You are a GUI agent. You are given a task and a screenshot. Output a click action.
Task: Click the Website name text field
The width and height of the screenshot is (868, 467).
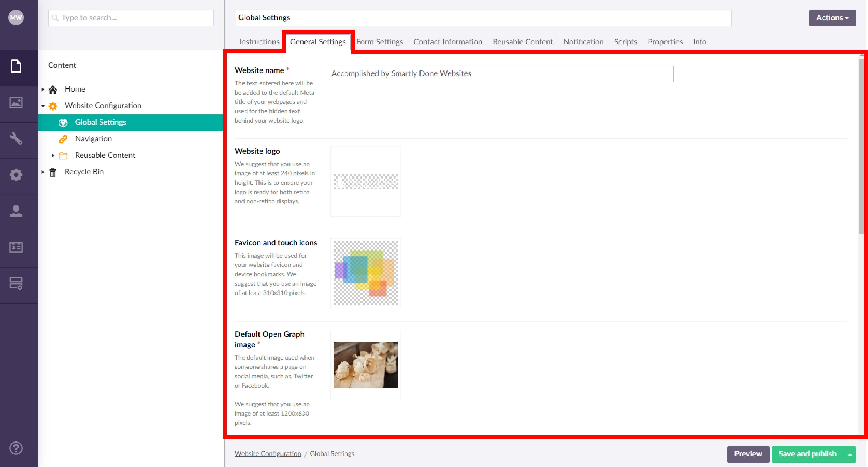pos(500,74)
